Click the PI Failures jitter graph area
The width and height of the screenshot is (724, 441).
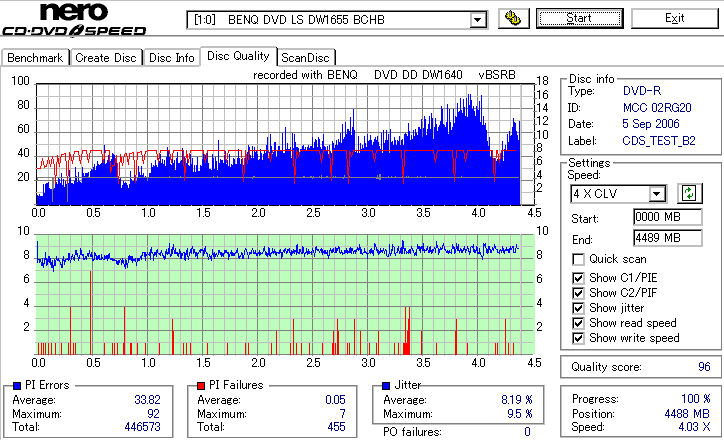point(285,295)
